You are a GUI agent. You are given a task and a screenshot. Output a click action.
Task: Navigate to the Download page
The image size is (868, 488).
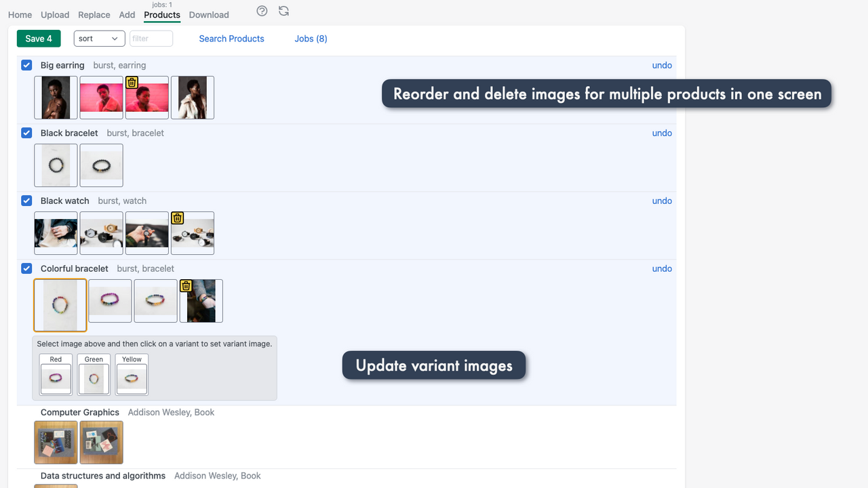coord(208,15)
